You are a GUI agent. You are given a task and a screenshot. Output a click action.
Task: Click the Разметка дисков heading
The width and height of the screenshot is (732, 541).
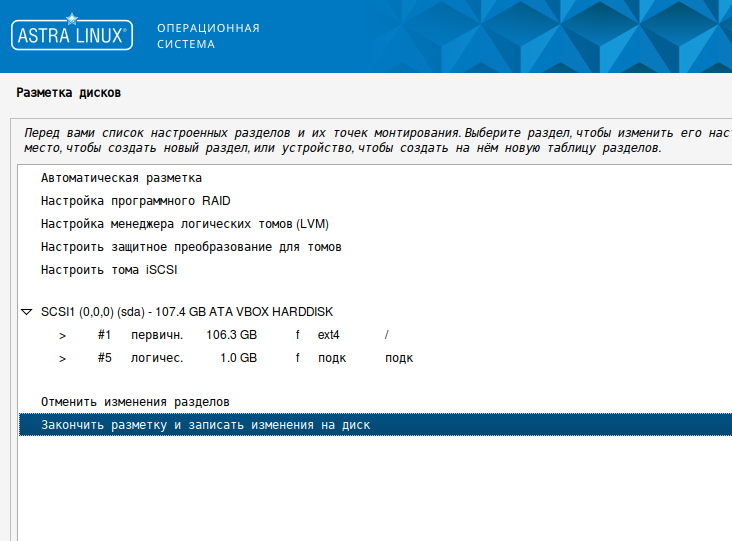[x=68, y=93]
